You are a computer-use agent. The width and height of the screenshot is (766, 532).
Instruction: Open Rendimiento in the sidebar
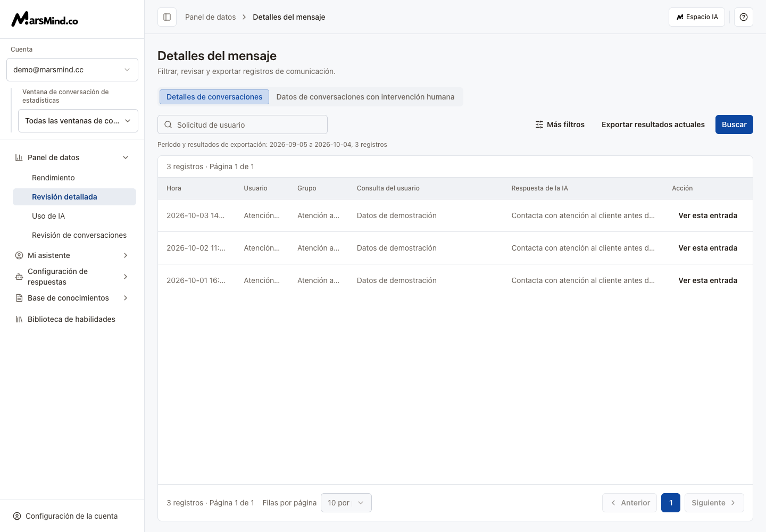click(x=74, y=178)
